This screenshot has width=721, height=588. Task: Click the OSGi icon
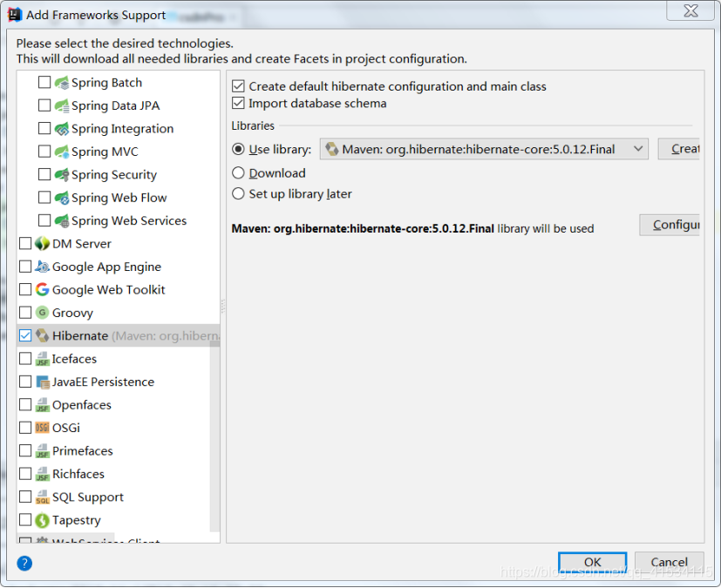pos(43,428)
